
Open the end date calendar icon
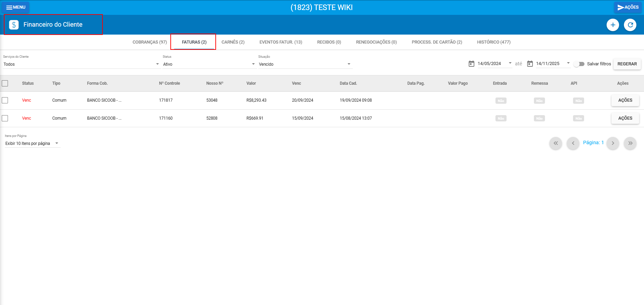click(x=530, y=64)
